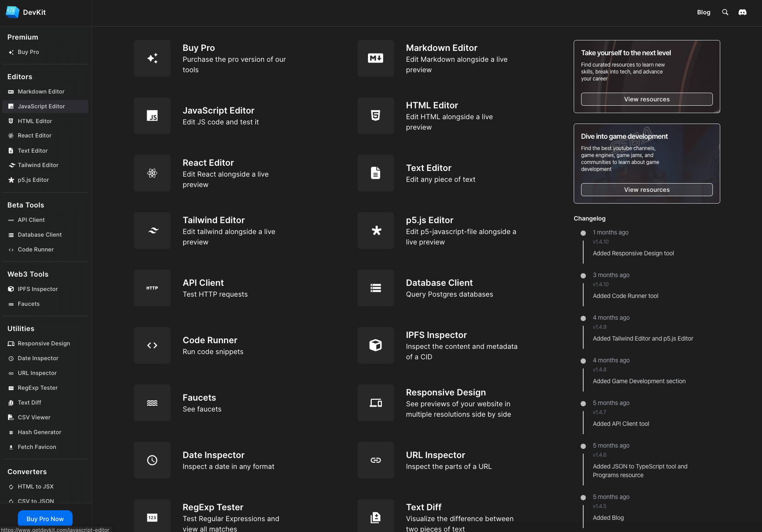This screenshot has height=532, width=762.
Task: Click the sidebar Hash Generator hash icon
Action: 11,432
